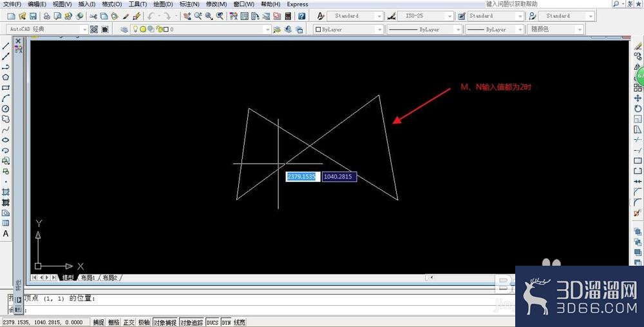Viewport: 644px width, 327px height.
Task: Select the Line tool in draw toolbar
Action: click(5, 46)
